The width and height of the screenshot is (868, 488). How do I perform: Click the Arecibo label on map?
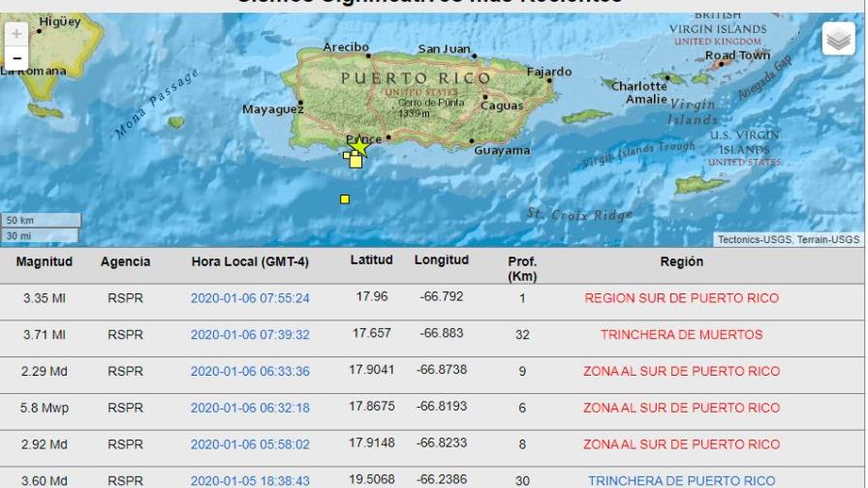click(346, 47)
